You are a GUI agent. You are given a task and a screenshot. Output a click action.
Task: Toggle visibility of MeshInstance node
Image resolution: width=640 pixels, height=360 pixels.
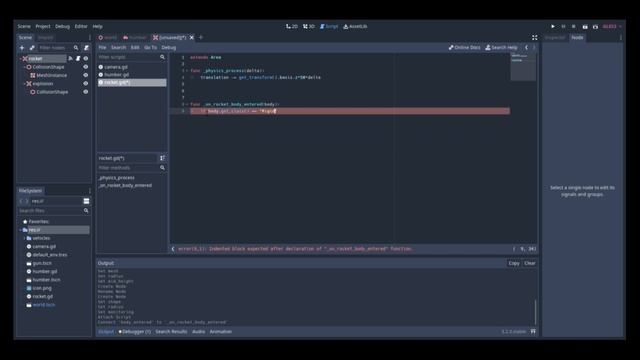pos(86,75)
